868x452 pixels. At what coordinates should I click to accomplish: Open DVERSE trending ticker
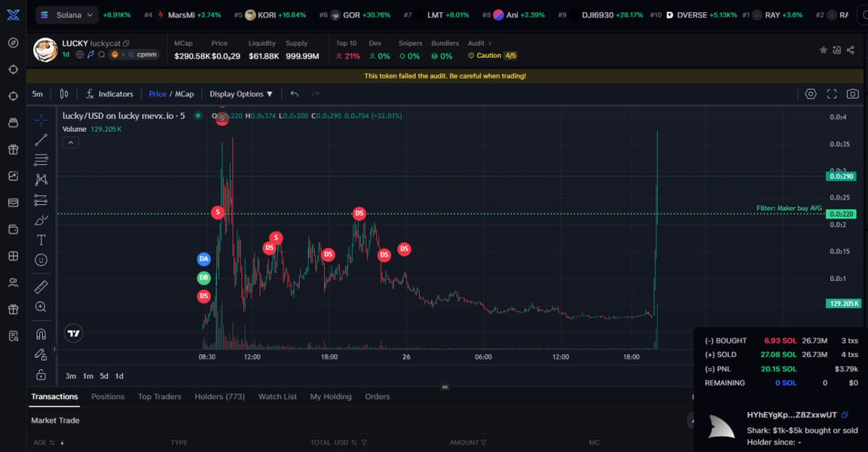[693, 15]
